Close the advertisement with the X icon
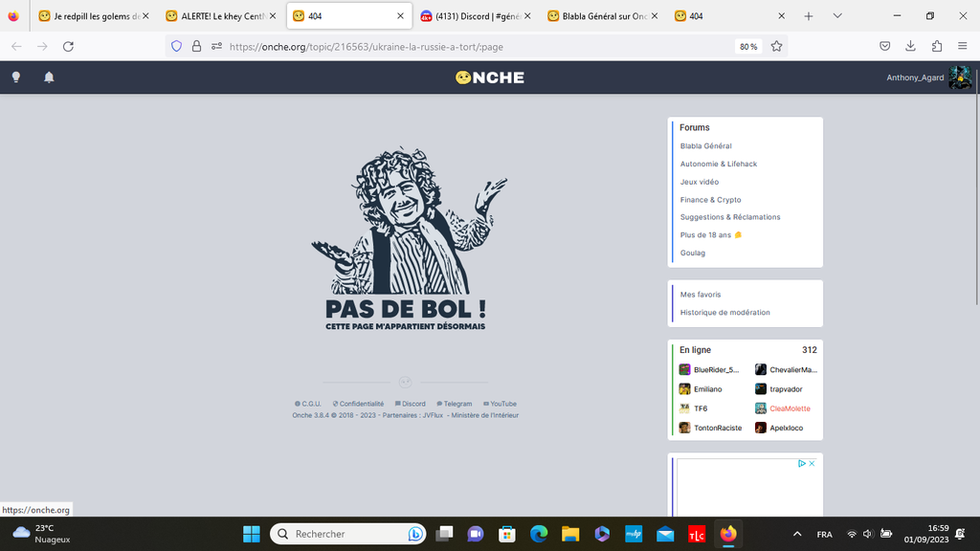The height and width of the screenshot is (551, 980). [812, 463]
